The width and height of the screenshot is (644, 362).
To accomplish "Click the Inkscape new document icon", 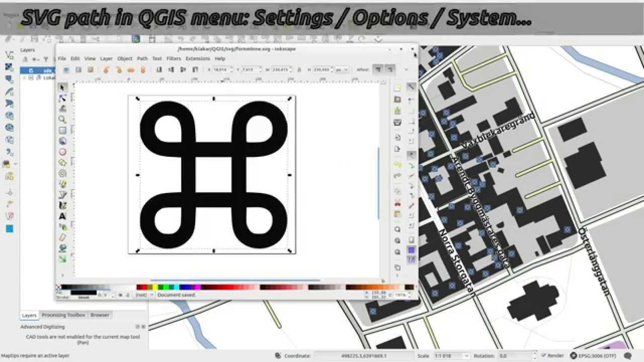I will (397, 87).
